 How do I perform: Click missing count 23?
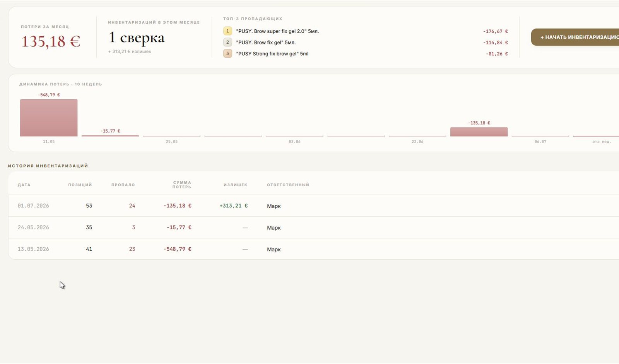(132, 249)
